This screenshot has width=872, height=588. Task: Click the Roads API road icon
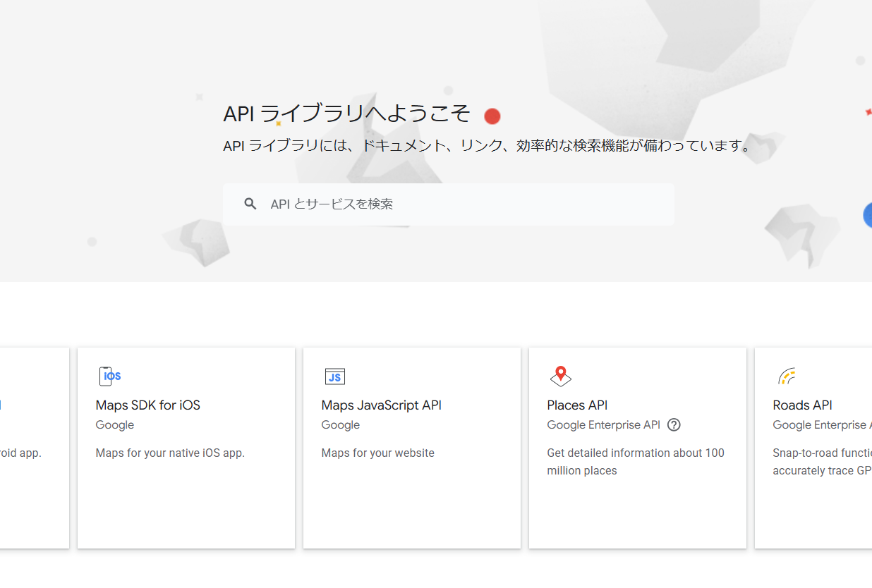787,376
